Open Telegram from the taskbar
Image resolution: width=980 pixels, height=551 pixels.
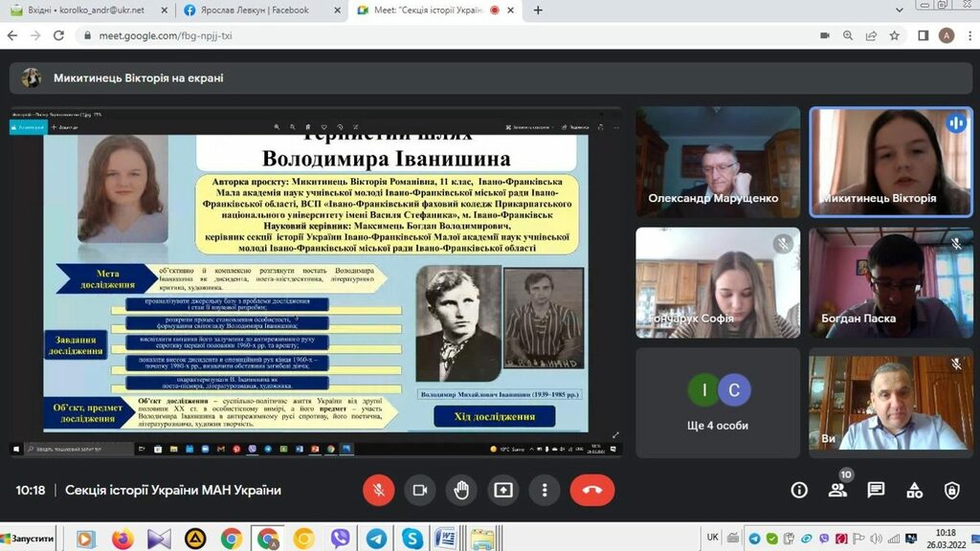point(376,539)
